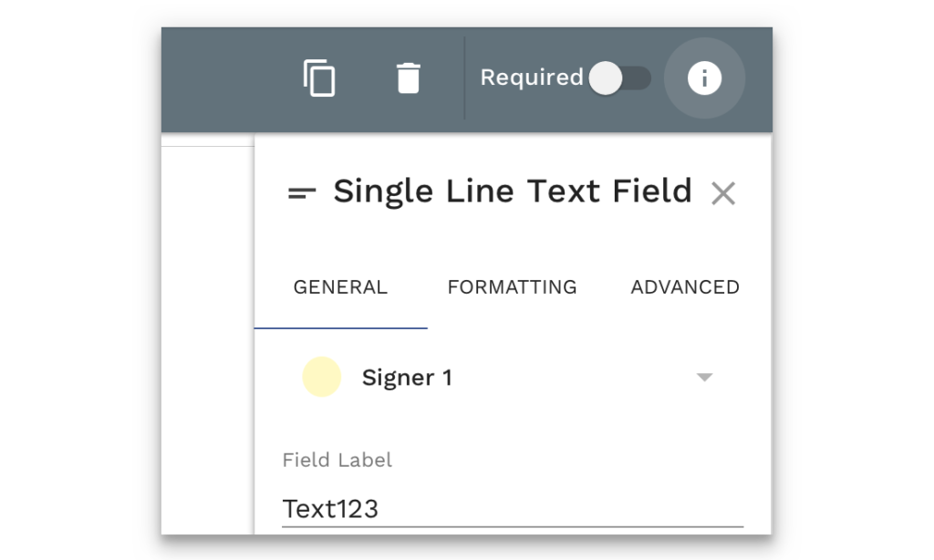Open the Formatting tab

coord(512,287)
